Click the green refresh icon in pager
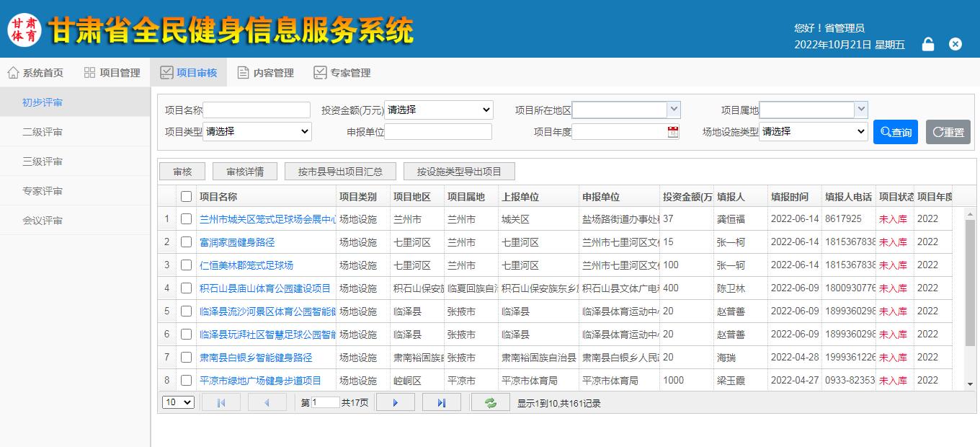Screen dimensions: 980x447 [491, 403]
